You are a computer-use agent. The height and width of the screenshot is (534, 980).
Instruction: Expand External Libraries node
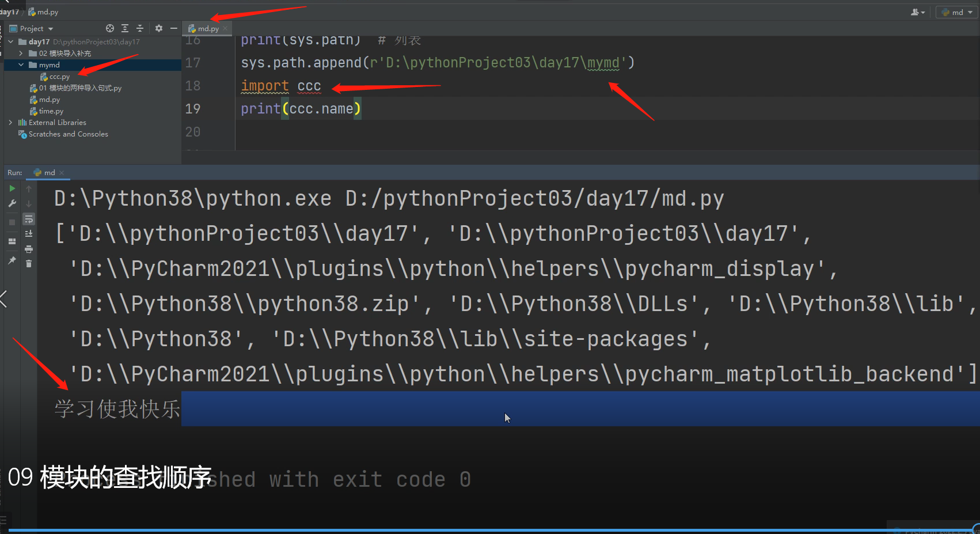10,122
